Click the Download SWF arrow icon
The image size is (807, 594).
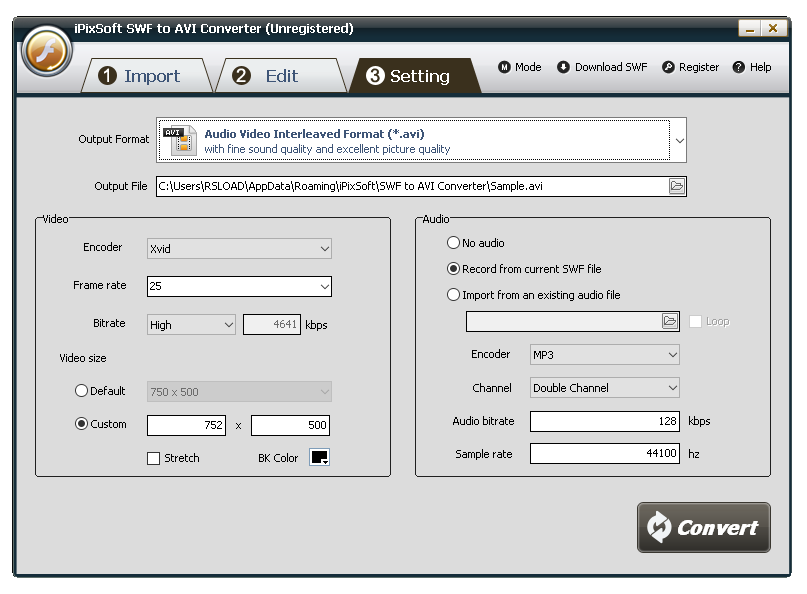[563, 67]
